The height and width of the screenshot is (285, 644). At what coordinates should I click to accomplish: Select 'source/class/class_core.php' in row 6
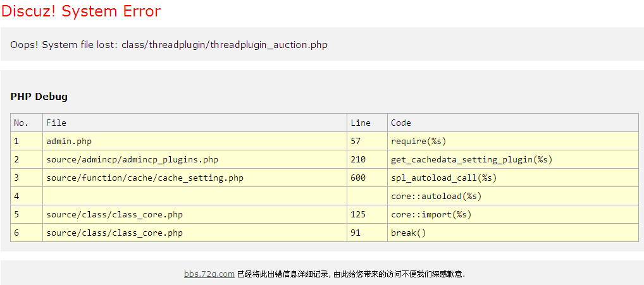click(195, 233)
